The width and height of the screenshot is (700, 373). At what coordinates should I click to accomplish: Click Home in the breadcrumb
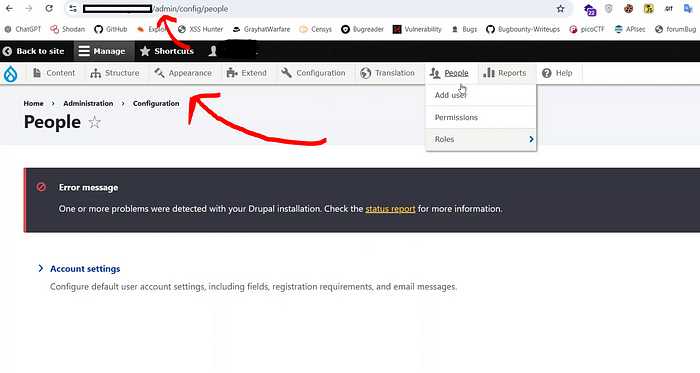[33, 104]
